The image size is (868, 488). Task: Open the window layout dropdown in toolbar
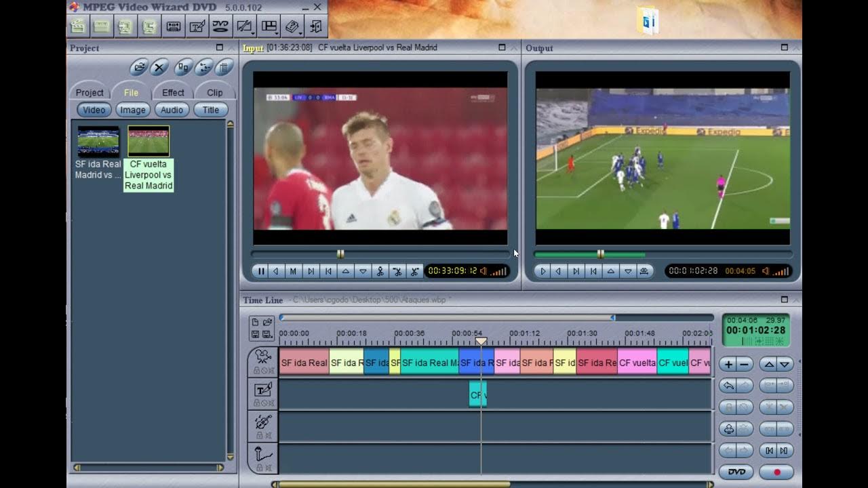269,26
